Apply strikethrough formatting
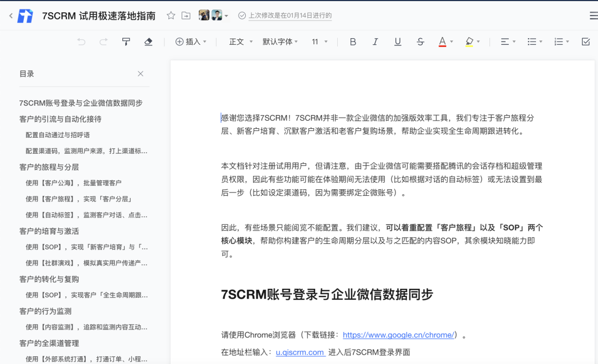Screen dimensions: 598x364 (420, 41)
